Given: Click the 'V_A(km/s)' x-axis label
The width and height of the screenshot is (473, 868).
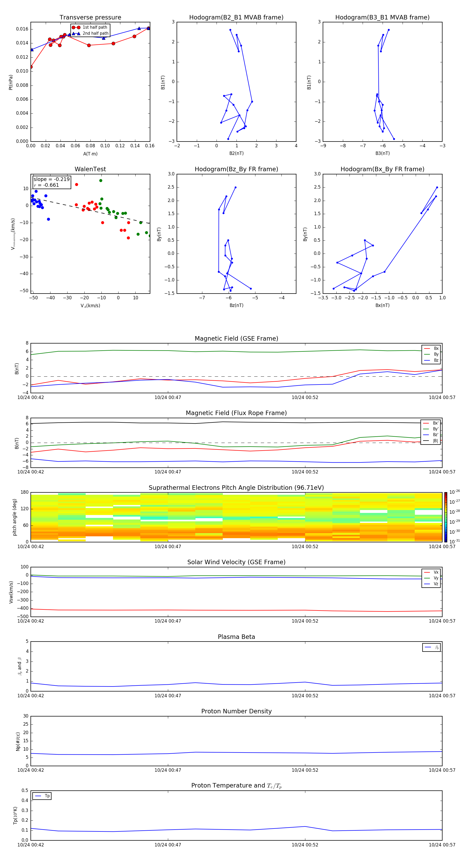Looking at the screenshot, I should [x=90, y=306].
